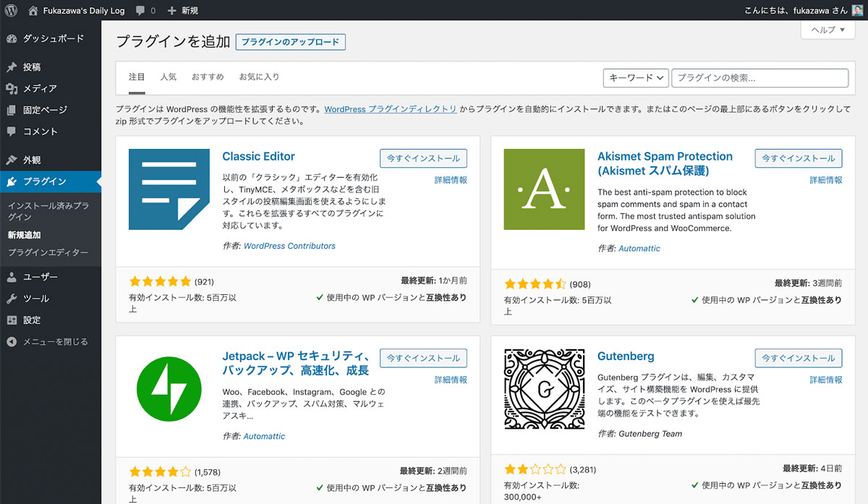View 詳細情報 for Classic Editor

[451, 180]
